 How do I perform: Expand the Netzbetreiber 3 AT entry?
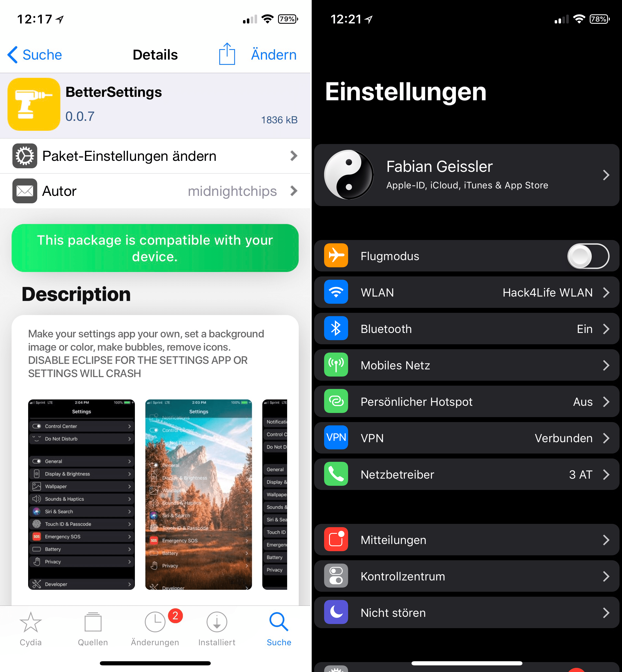[x=466, y=475]
